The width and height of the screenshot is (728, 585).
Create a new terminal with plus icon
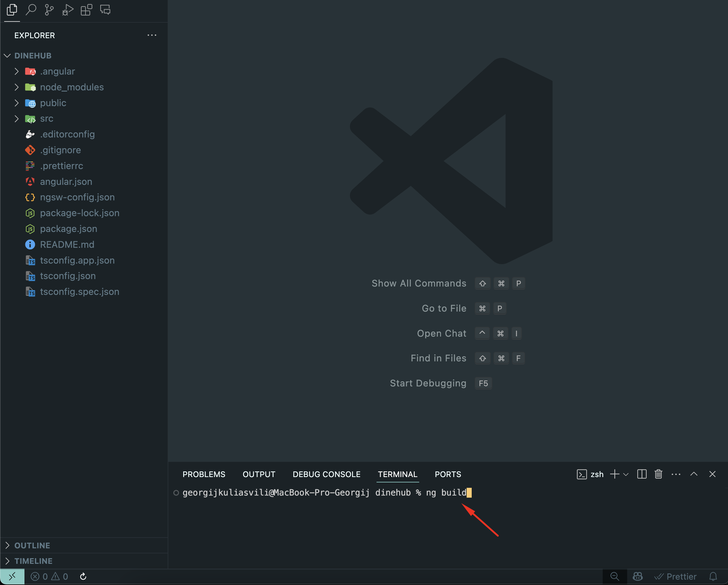(x=615, y=474)
